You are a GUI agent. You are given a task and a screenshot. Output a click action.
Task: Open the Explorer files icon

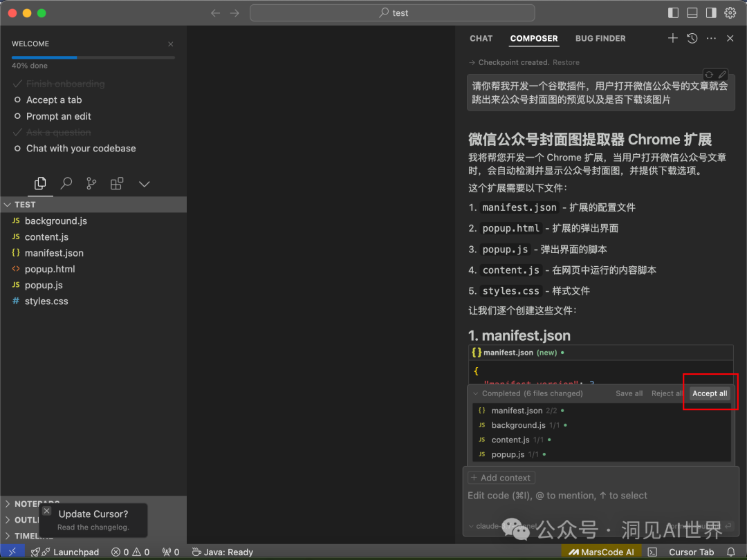pyautogui.click(x=41, y=183)
